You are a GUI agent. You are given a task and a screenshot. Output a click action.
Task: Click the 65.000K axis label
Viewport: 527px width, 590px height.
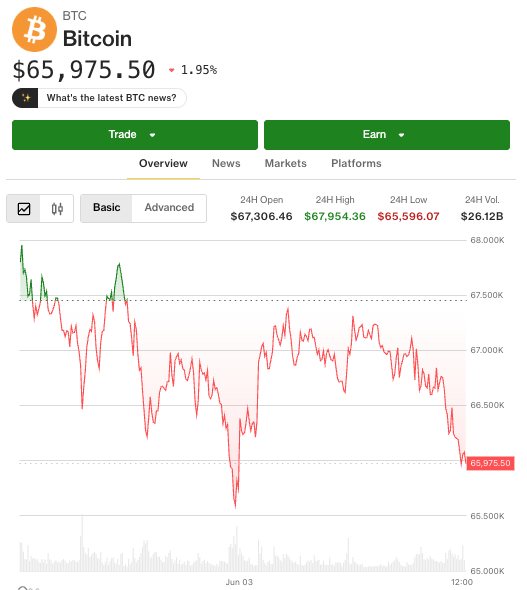487,571
